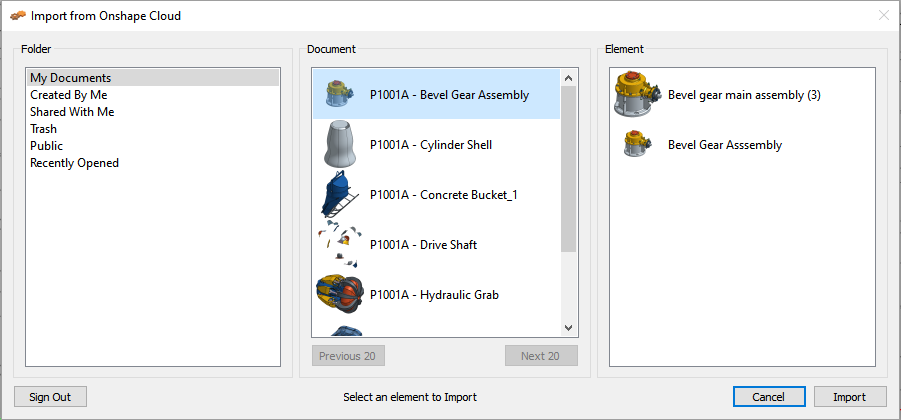Click the Concrete Bucket_1 thumbnail icon
This screenshot has width=901, height=420.
click(337, 195)
